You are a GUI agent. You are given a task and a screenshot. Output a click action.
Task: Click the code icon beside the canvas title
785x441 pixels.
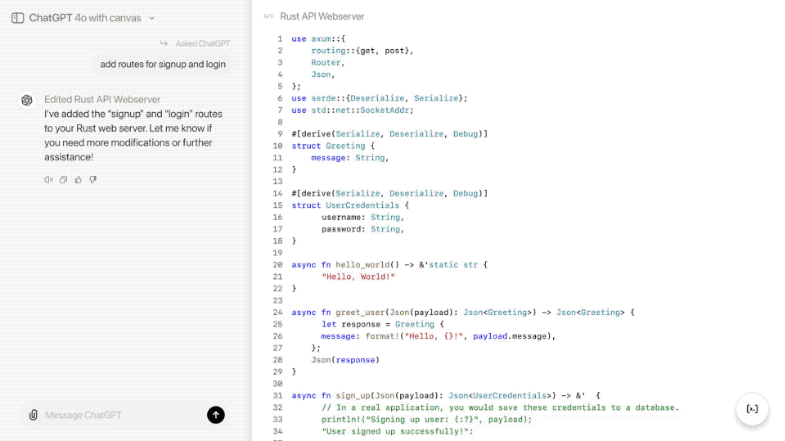268,17
